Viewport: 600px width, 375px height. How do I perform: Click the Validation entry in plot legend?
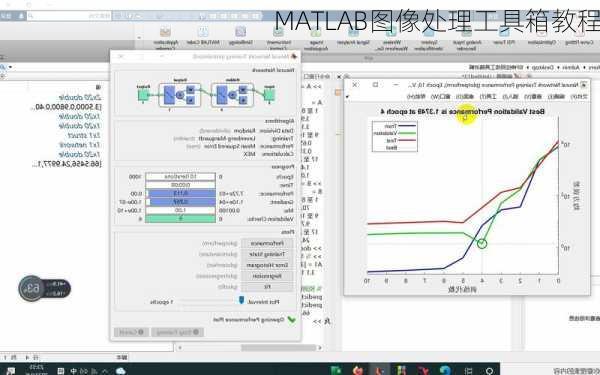pos(394,133)
